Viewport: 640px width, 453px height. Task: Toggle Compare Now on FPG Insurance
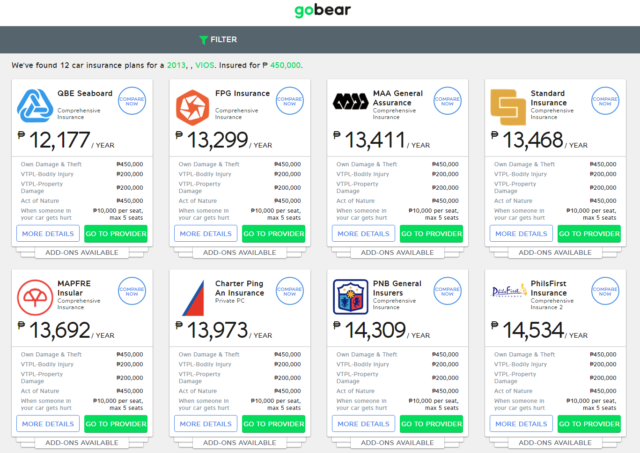point(291,102)
